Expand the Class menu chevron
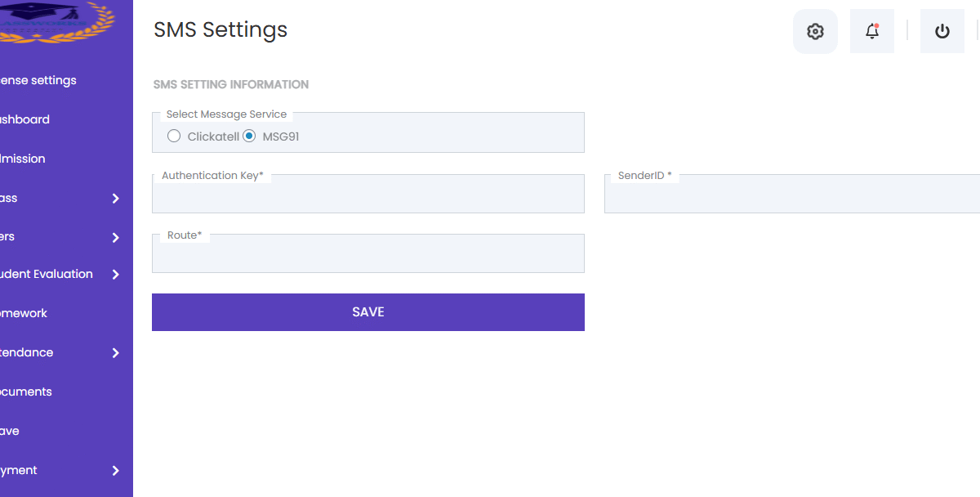 (115, 199)
